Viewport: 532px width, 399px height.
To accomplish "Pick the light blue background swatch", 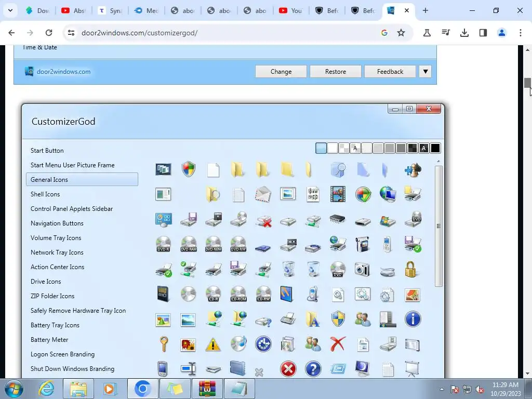I will point(321,148).
